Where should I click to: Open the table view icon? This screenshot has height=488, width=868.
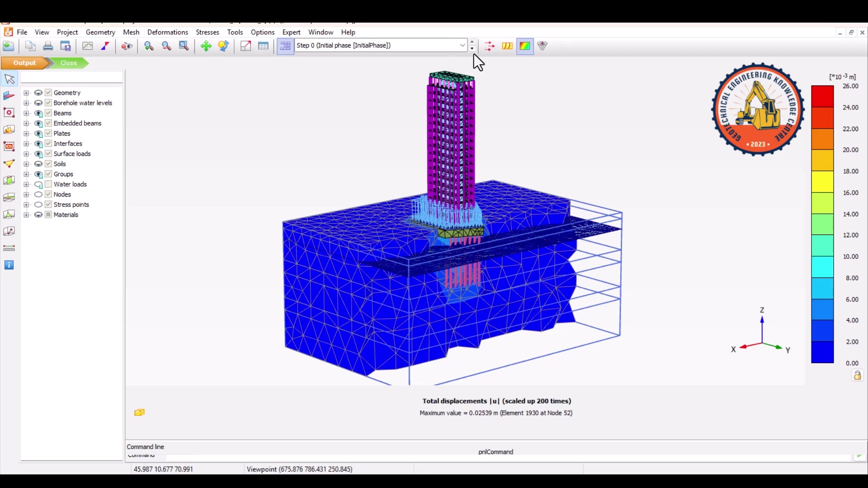tap(263, 46)
